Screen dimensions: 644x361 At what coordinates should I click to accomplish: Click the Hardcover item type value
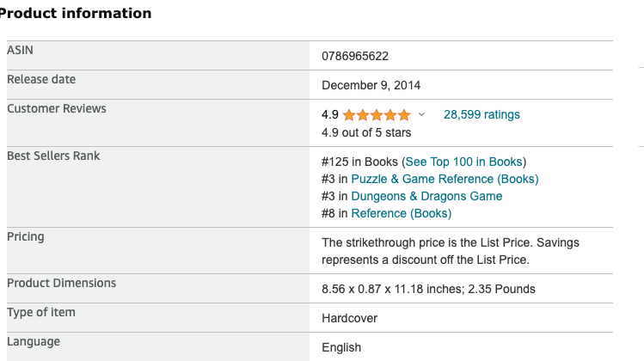(349, 318)
